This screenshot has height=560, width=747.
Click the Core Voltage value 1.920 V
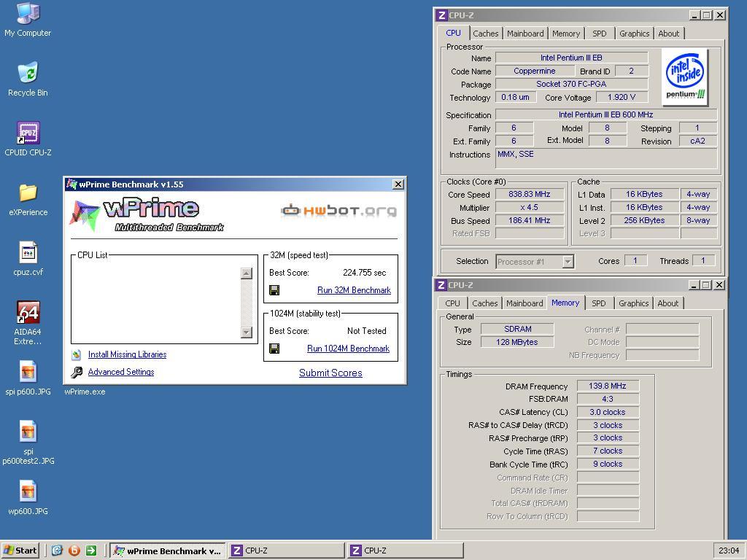tap(622, 97)
